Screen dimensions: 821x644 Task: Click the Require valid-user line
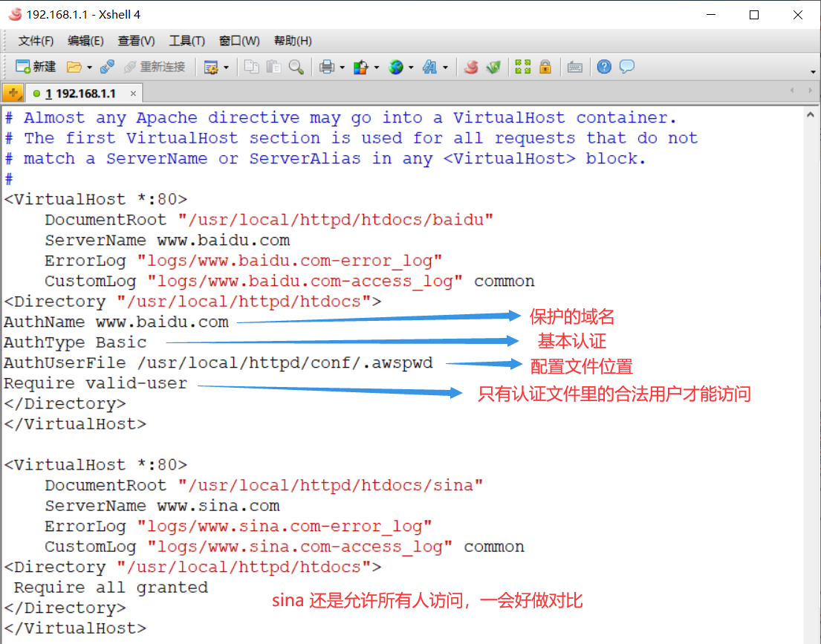pyautogui.click(x=95, y=383)
